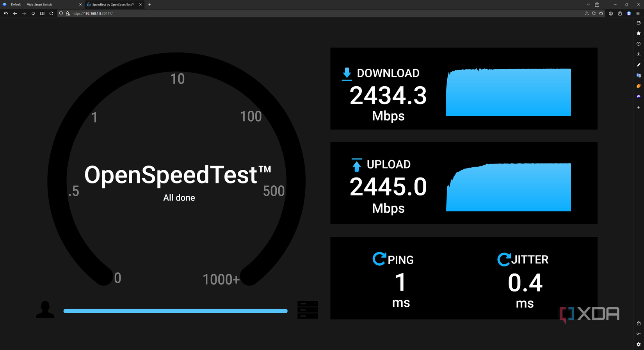Click the user silhouette icon below the gauge
The height and width of the screenshot is (350, 644).
[x=45, y=310]
